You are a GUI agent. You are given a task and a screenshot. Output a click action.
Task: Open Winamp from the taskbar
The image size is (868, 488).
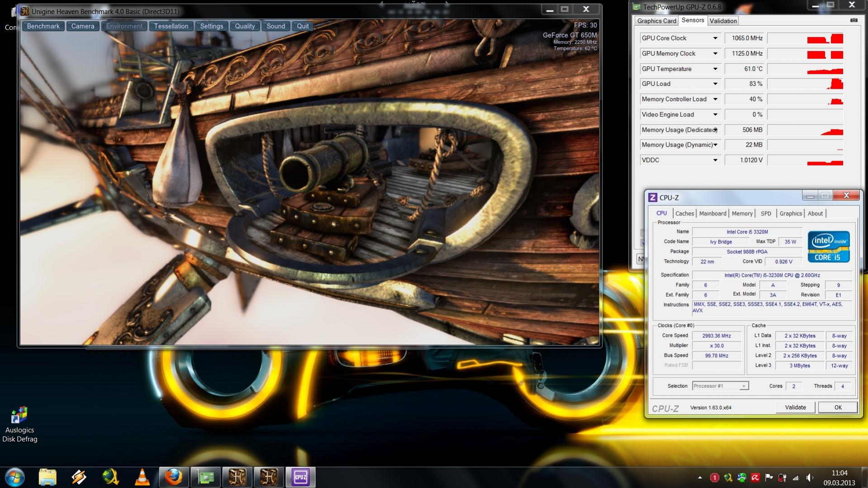pyautogui.click(x=79, y=477)
